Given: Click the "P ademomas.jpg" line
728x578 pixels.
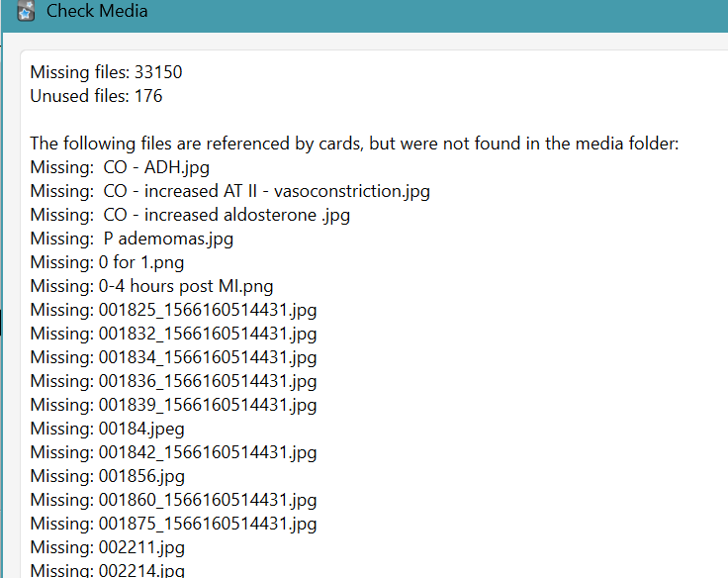Looking at the screenshot, I should point(132,239).
